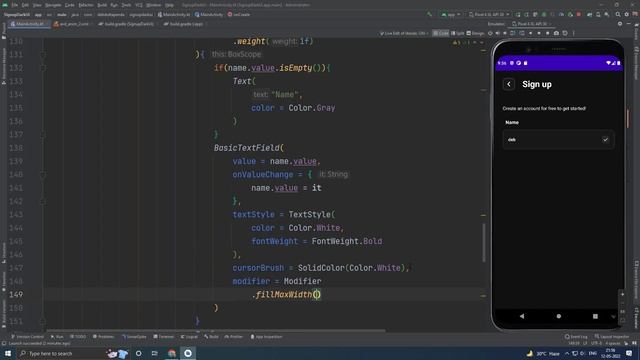640x360 pixels.
Task: Open the App Inspection tool window
Action: pos(266,337)
